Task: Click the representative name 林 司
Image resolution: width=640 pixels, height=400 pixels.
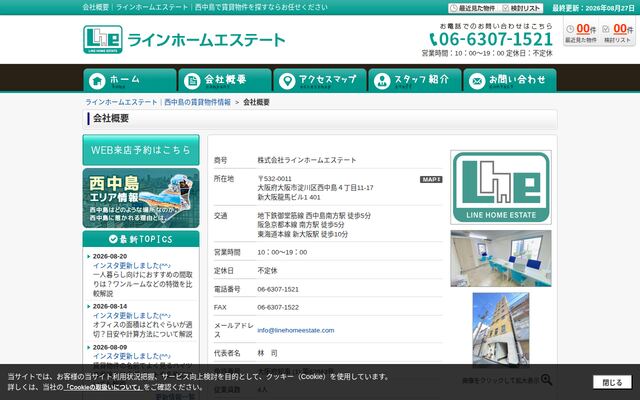Action: [267, 353]
